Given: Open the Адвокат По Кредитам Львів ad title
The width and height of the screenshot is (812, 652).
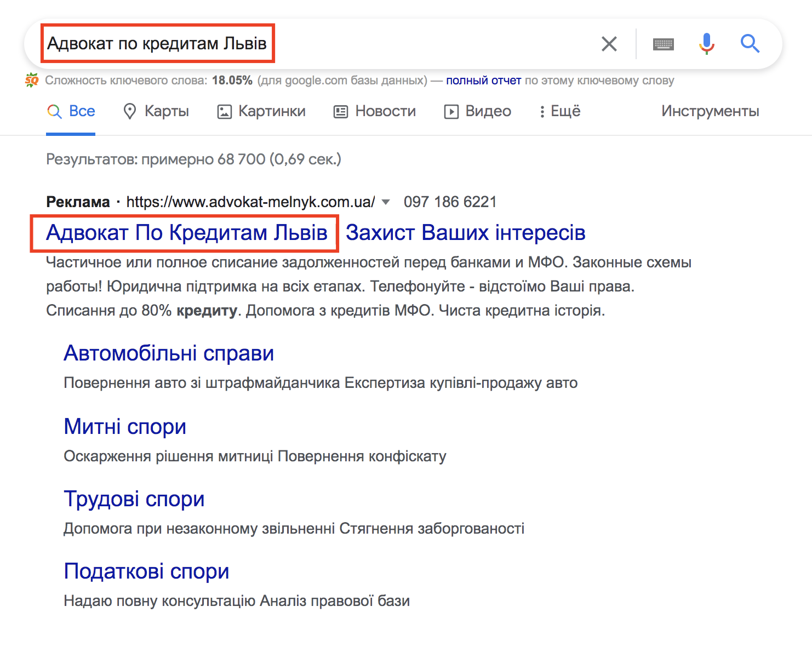Looking at the screenshot, I should 186,233.
